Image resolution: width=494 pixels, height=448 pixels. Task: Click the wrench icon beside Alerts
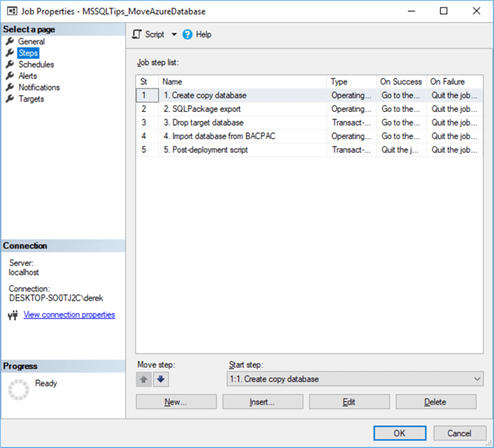click(x=10, y=76)
